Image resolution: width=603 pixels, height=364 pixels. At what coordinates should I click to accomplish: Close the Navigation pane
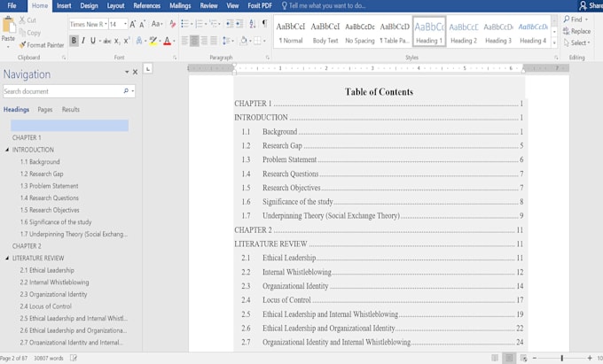pyautogui.click(x=136, y=72)
